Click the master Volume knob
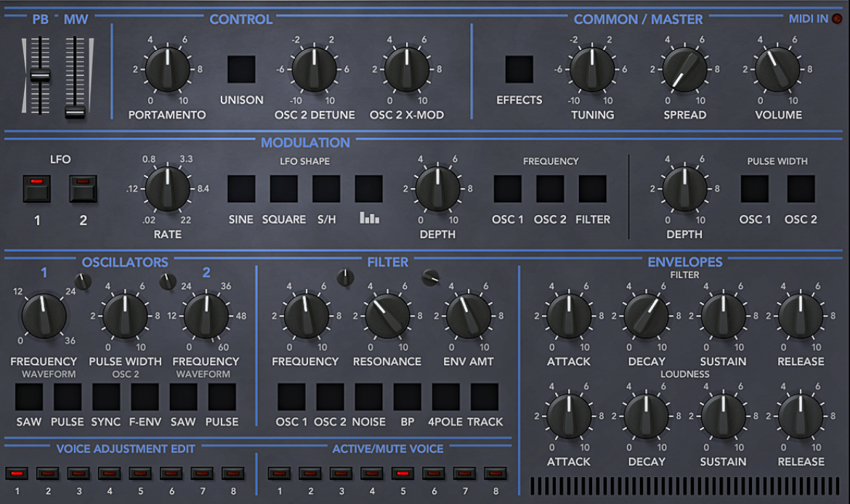 pos(777,70)
